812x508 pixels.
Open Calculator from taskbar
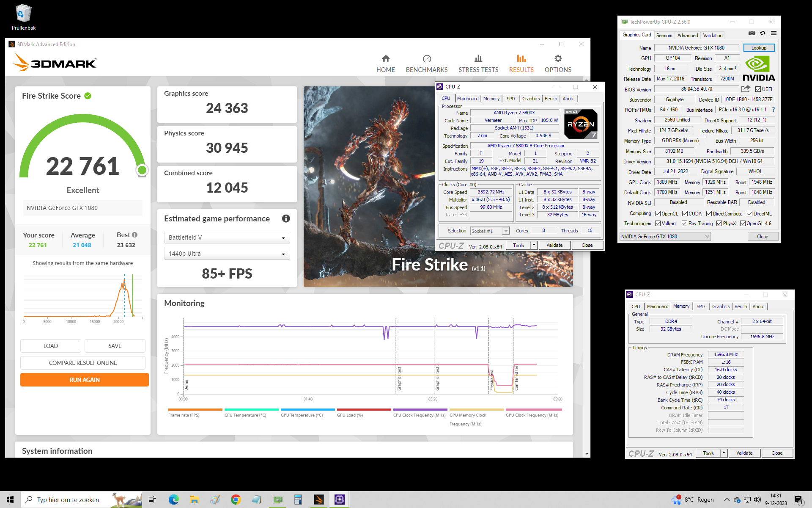(298, 500)
